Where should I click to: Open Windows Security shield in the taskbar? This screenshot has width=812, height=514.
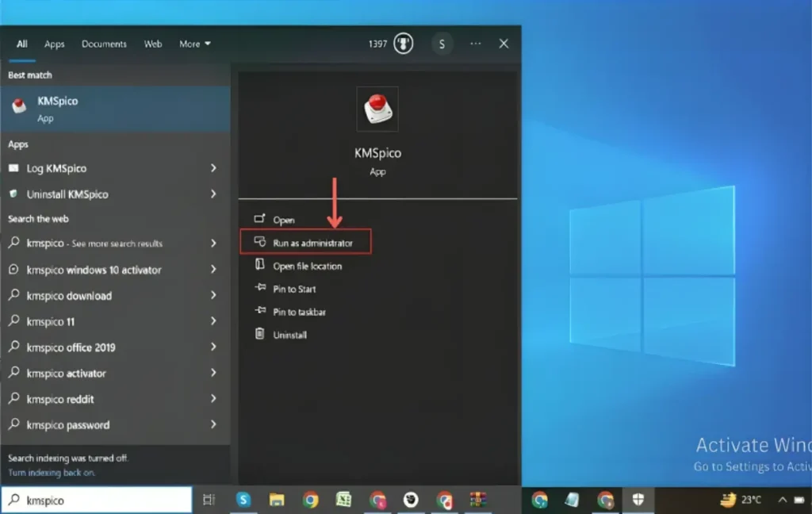[x=638, y=501]
